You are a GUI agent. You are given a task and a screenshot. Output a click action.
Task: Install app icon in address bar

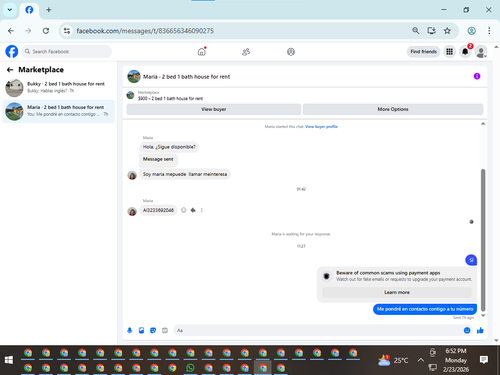(431, 31)
